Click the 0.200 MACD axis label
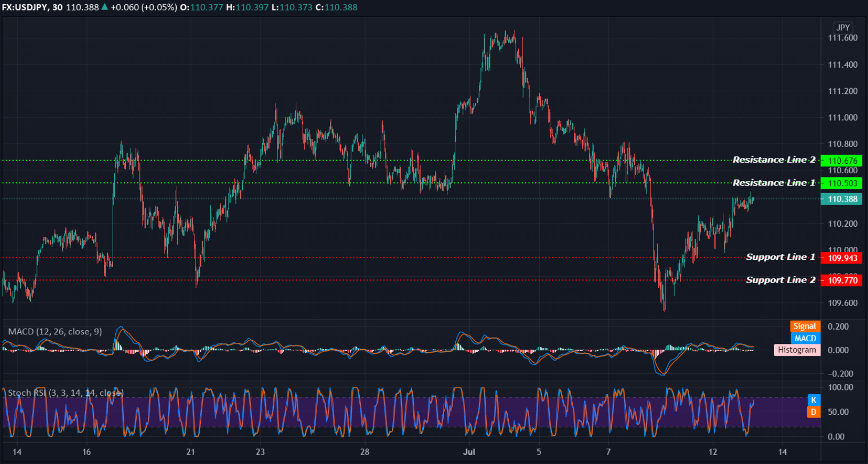 pyautogui.click(x=838, y=326)
